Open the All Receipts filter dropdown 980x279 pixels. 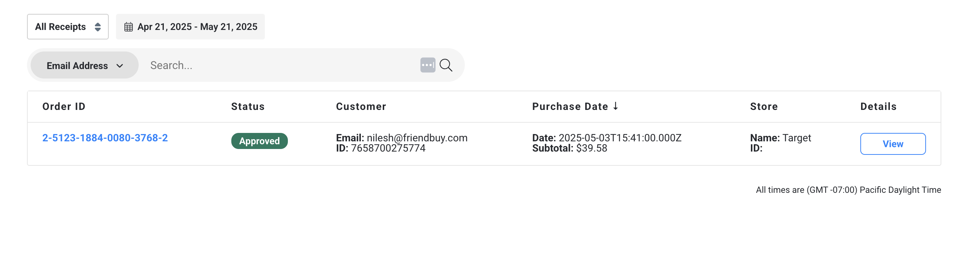click(68, 27)
